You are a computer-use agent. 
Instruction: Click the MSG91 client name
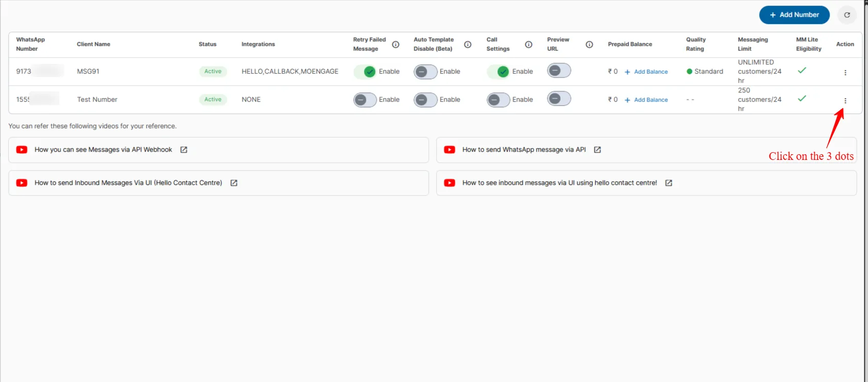coord(88,71)
